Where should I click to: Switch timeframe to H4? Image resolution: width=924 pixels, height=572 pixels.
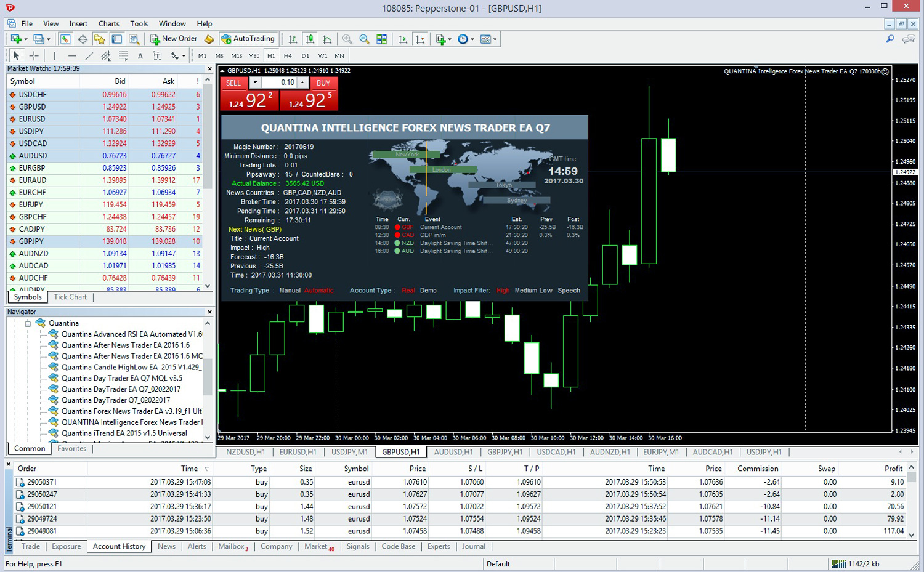288,55
